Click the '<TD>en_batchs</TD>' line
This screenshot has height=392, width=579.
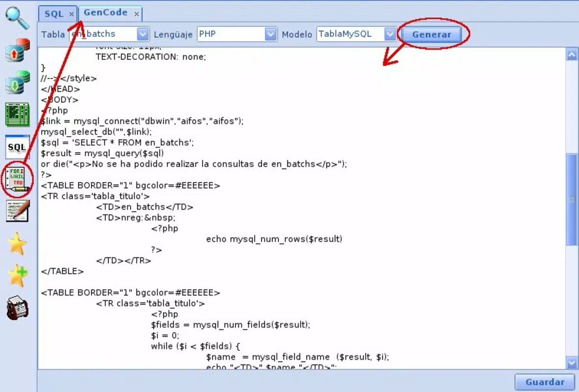coord(144,207)
